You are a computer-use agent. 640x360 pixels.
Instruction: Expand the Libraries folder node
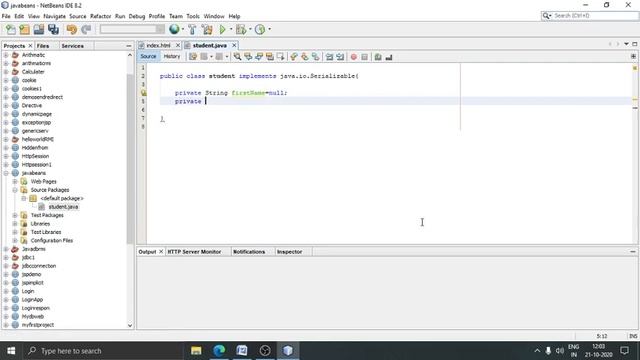point(15,224)
